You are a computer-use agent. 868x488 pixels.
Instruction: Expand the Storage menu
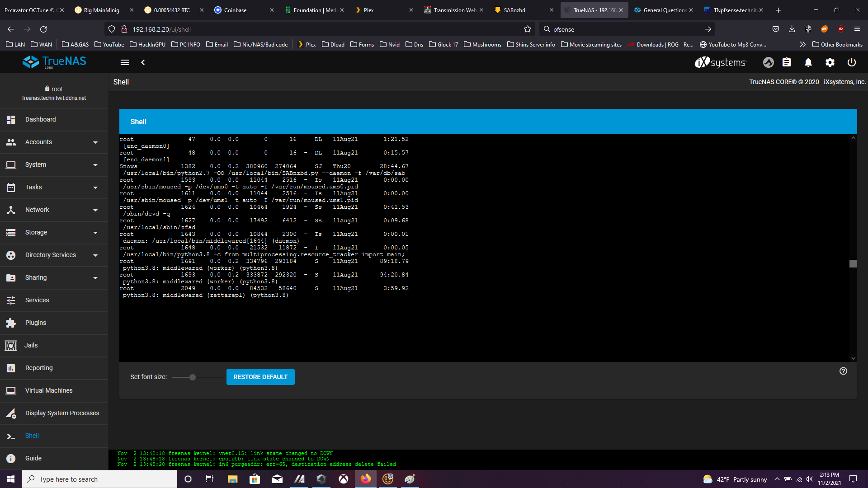[x=54, y=232]
